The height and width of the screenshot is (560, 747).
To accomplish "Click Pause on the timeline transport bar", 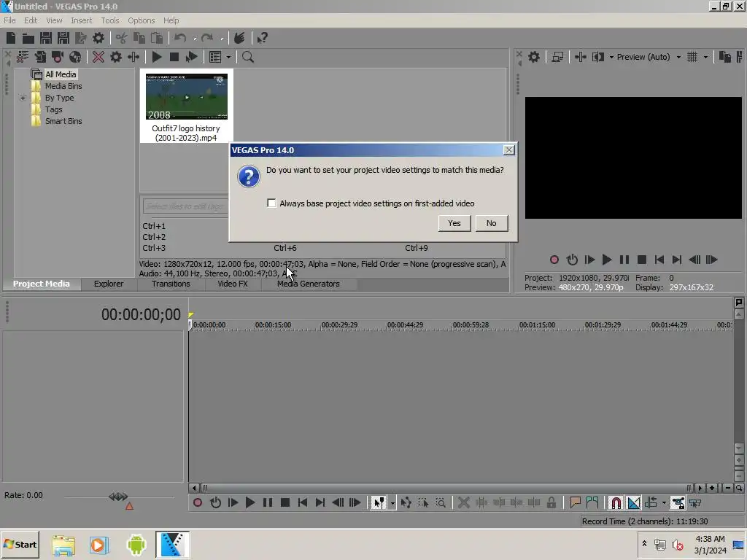I will click(268, 503).
